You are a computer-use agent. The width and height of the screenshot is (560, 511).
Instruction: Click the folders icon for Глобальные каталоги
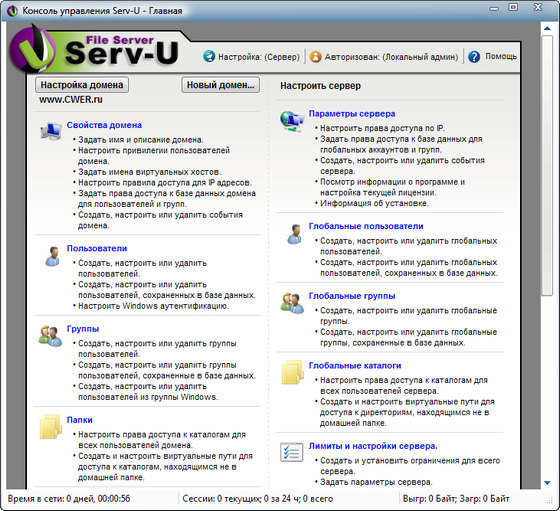(292, 372)
